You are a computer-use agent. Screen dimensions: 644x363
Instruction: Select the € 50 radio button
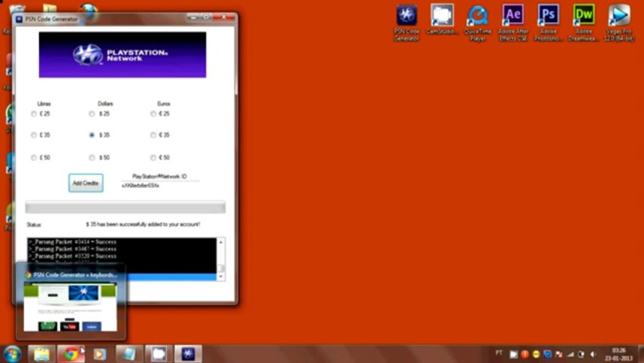pos(153,158)
